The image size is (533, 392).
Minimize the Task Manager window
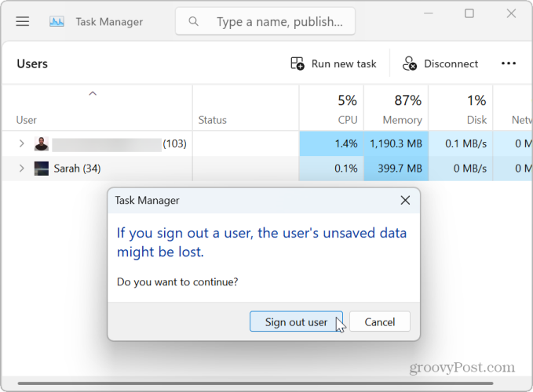click(429, 13)
